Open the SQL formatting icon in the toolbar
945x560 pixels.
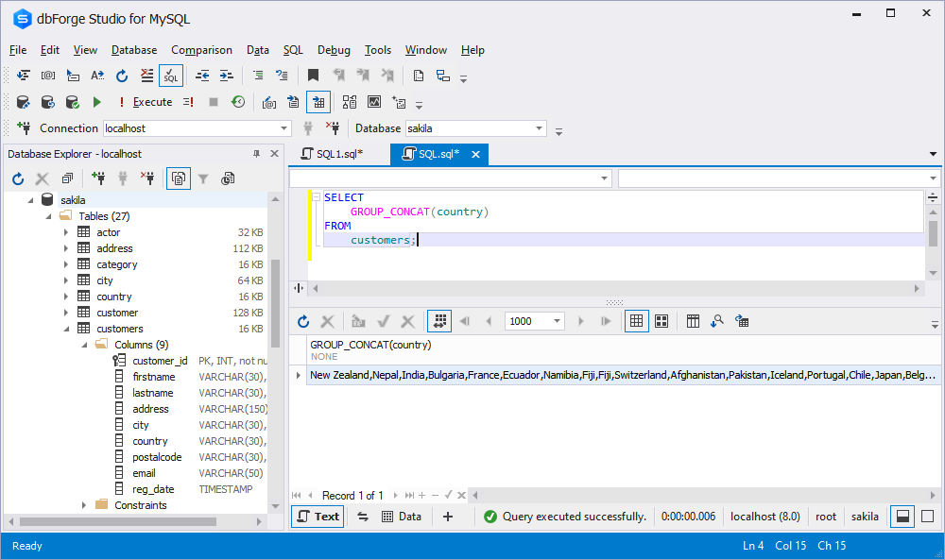(x=171, y=76)
